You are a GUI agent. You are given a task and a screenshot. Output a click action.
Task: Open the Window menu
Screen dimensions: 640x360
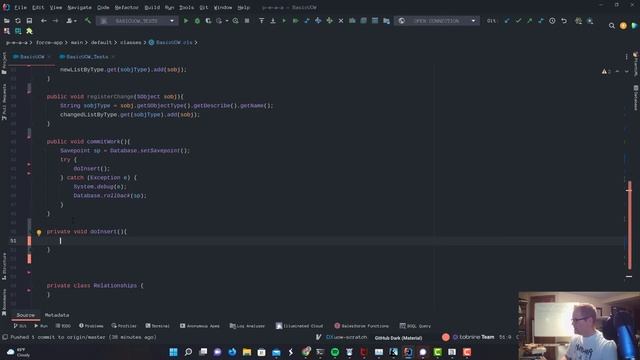[x=223, y=7]
